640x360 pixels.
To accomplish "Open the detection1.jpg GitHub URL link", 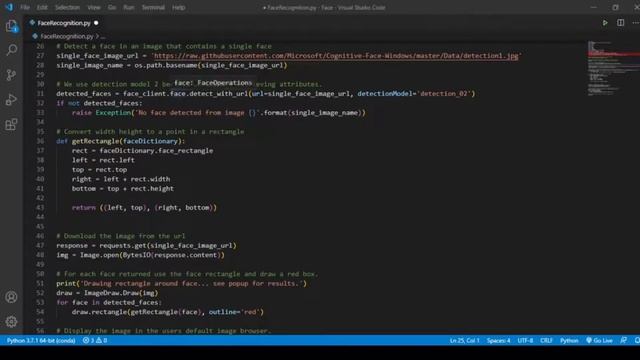I will 336,56.
